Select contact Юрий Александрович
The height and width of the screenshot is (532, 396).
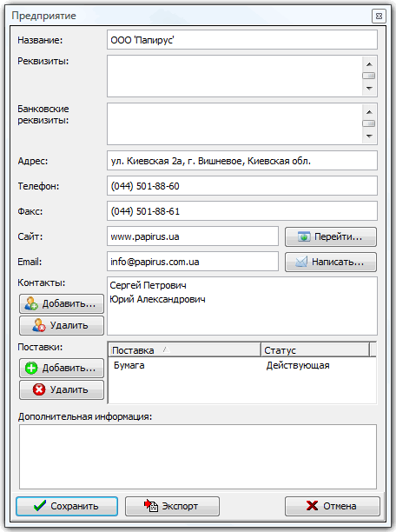pos(157,299)
